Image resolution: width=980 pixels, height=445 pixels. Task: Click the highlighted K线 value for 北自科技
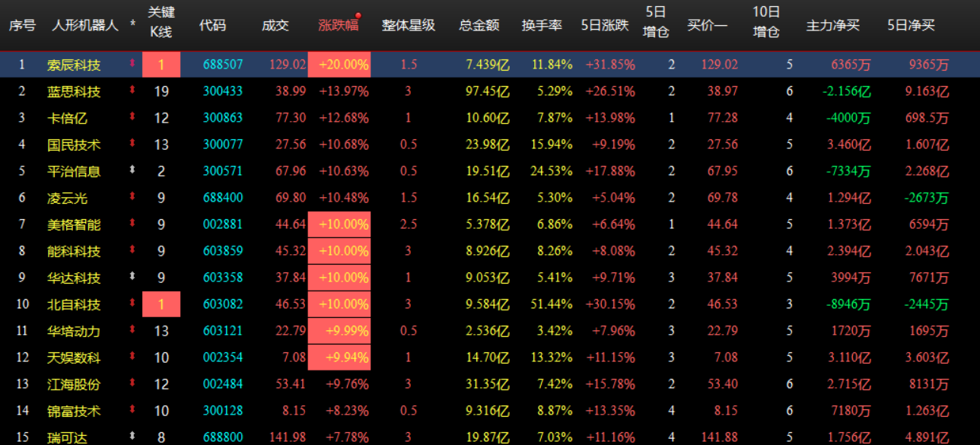tap(161, 304)
